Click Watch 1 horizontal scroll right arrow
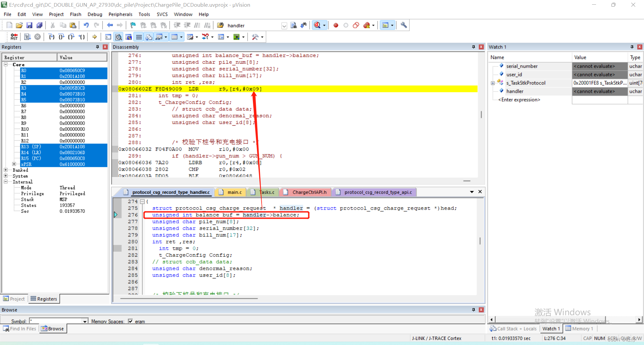The image size is (644, 345). pos(639,320)
